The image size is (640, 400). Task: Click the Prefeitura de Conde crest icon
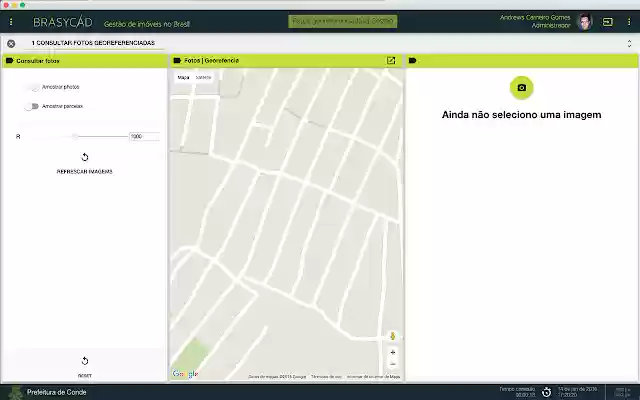click(16, 392)
